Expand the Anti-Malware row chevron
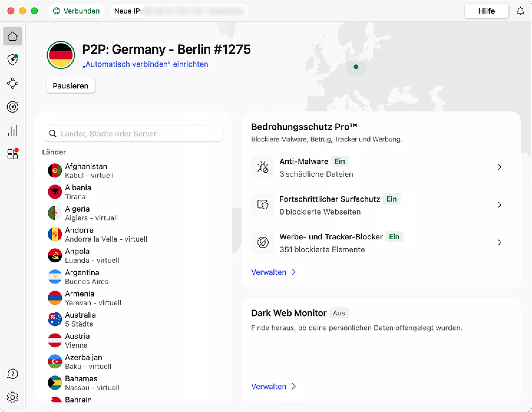The width and height of the screenshot is (532, 412). click(x=499, y=167)
